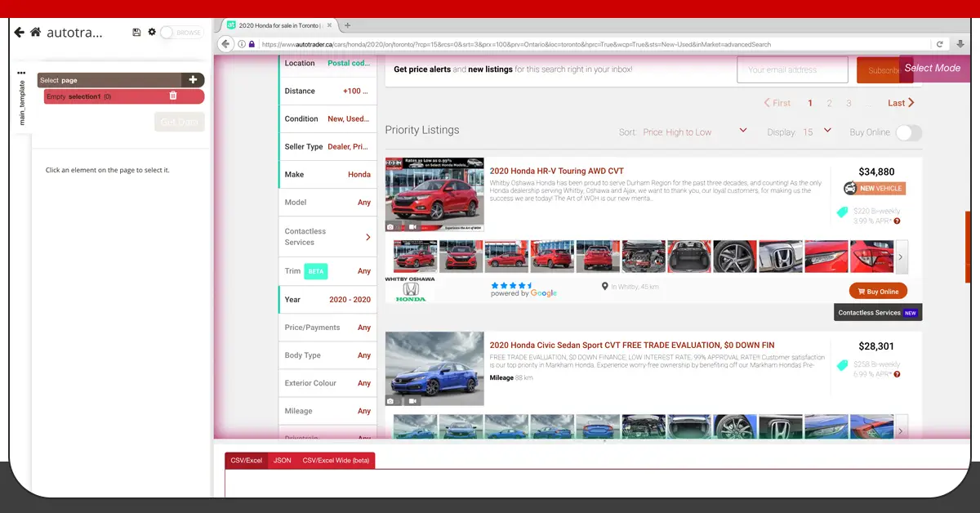
Task: Open the Make filter set to Honda
Action: click(x=327, y=174)
